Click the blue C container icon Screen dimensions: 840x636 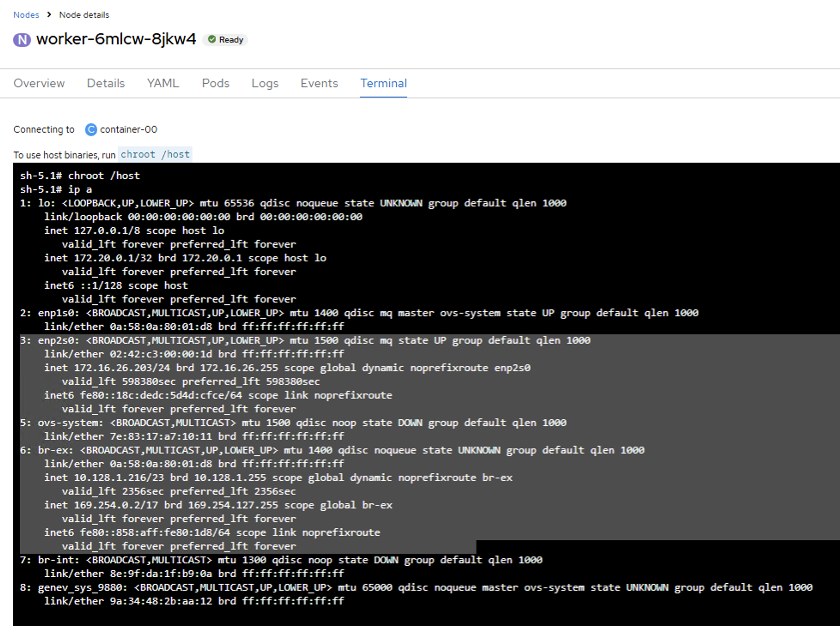click(x=91, y=130)
